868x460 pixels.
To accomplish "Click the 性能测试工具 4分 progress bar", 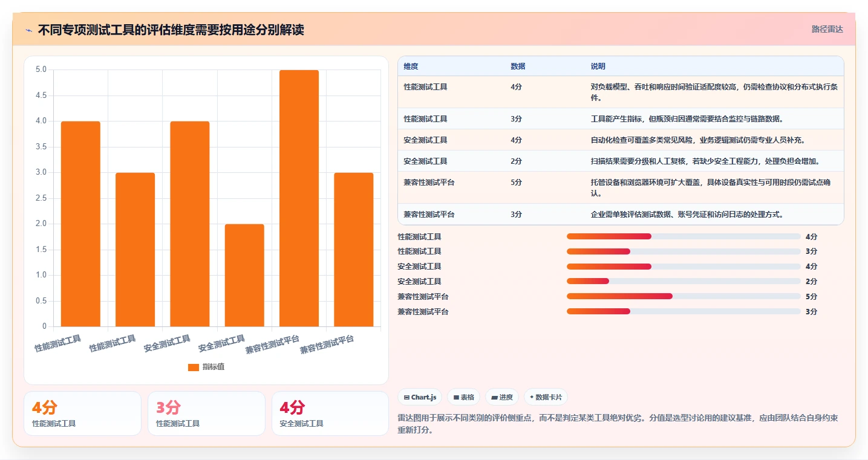I will 684,236.
